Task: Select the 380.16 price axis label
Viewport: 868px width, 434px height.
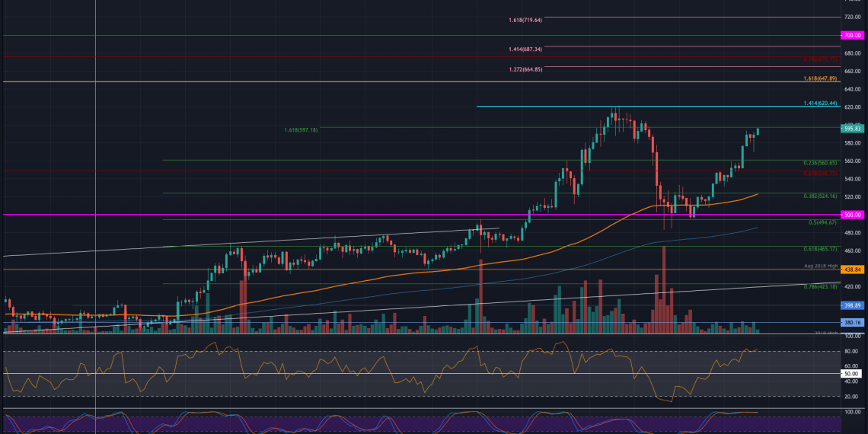Action: pyautogui.click(x=851, y=322)
